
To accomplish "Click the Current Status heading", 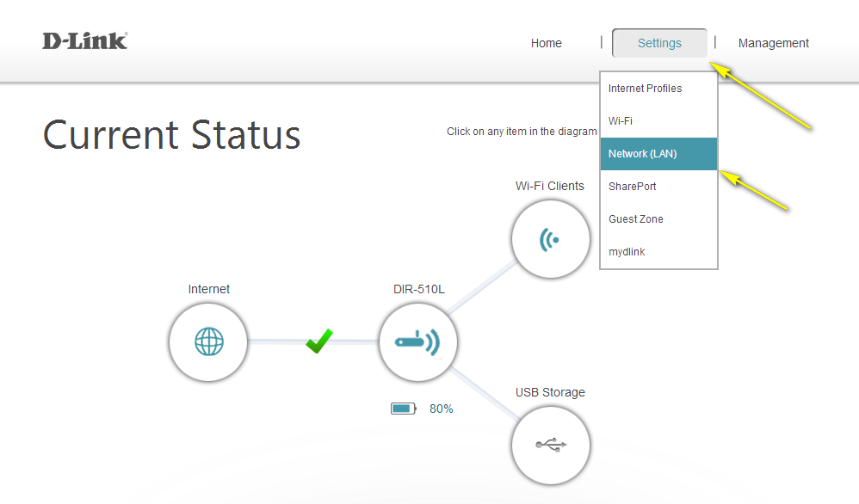I will pyautogui.click(x=172, y=135).
